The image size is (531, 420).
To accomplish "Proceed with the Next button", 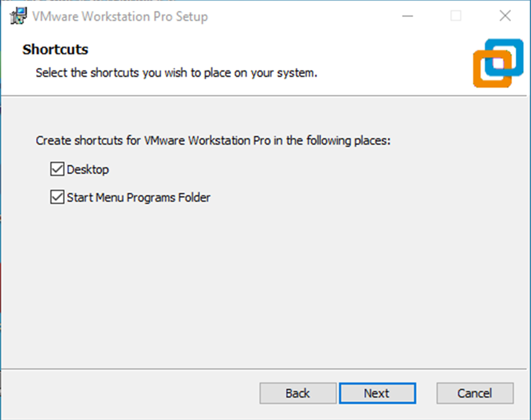I will (x=377, y=393).
